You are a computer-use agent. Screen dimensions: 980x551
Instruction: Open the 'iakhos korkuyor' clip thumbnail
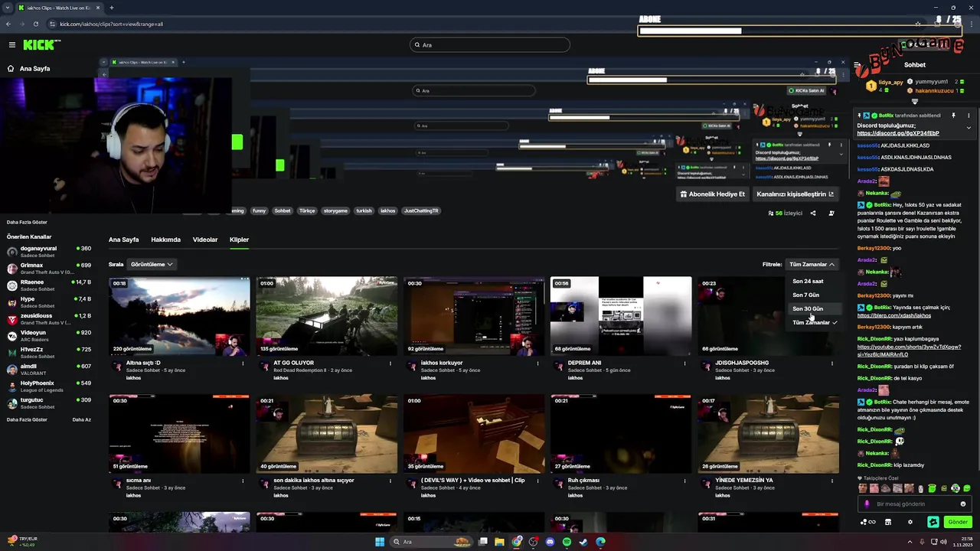pos(474,316)
